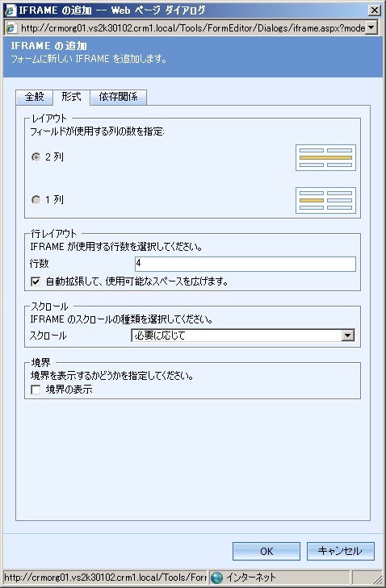Click the 行数 input field

point(245,264)
